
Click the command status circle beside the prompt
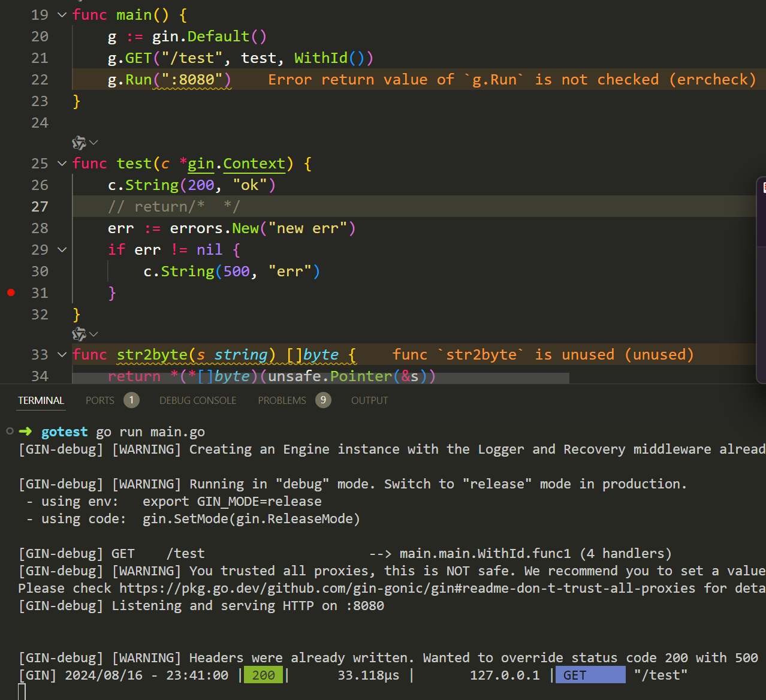(x=10, y=431)
